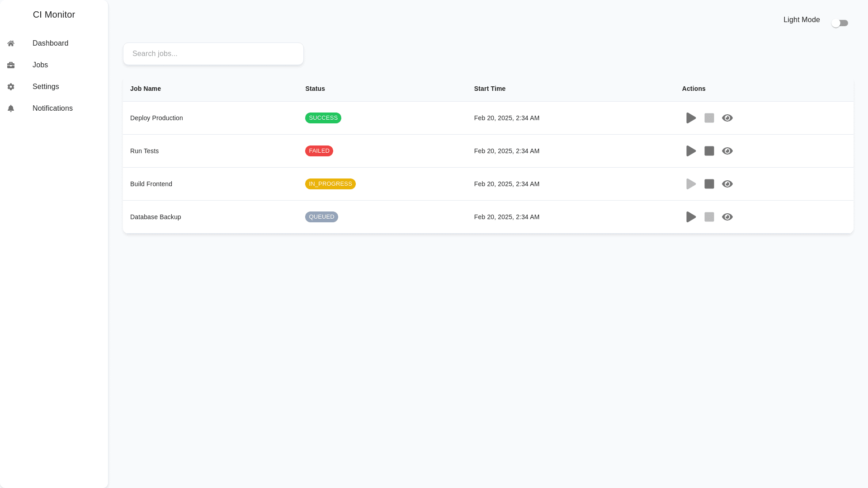
Task: Re-run the Run Tests job
Action: (691, 151)
